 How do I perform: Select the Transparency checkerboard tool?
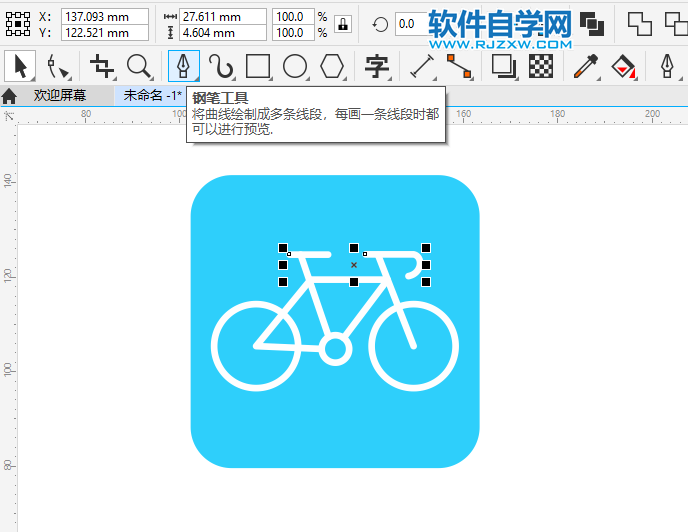(x=541, y=66)
